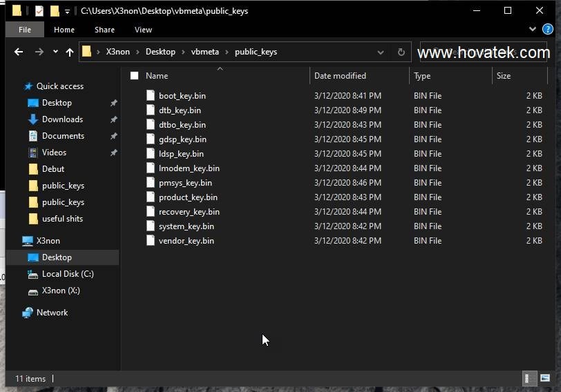Click New folder icon in title bar
The height and width of the screenshot is (392, 561).
click(55, 11)
